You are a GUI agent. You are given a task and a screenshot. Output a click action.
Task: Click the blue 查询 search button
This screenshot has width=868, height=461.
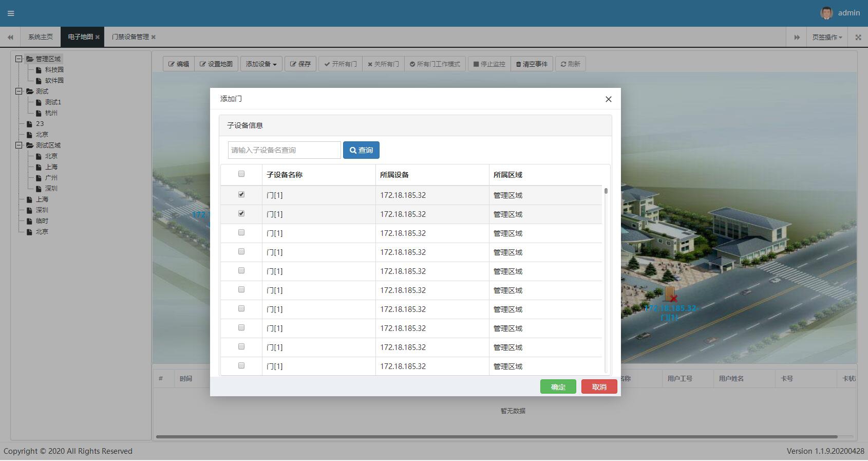361,150
